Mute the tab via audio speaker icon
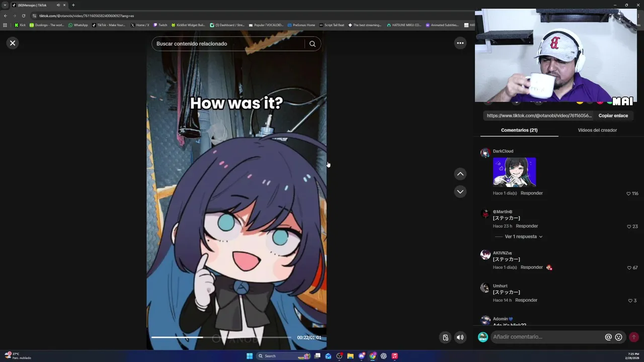The width and height of the screenshot is (644, 362). [58, 5]
